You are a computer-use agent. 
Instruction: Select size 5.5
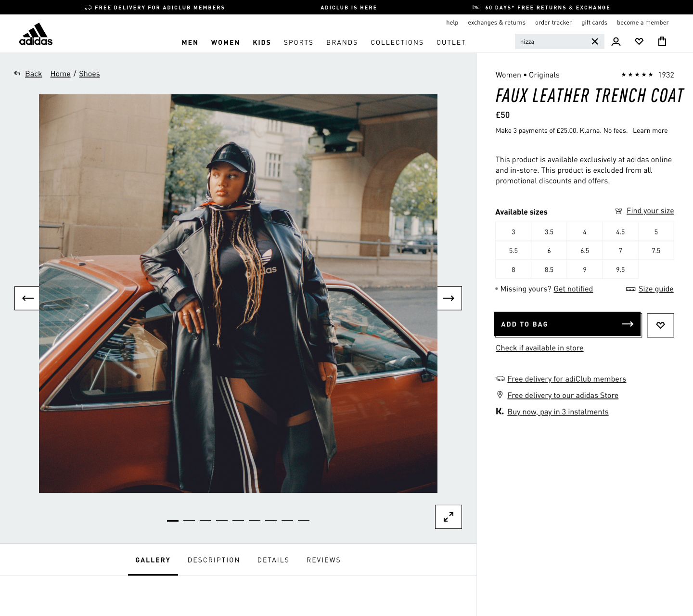point(513,251)
